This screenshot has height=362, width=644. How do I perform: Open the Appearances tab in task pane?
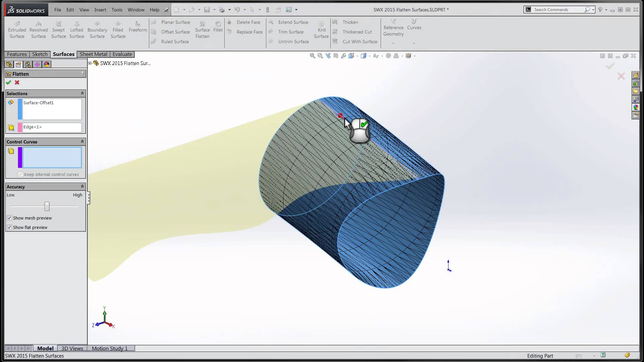click(x=636, y=107)
